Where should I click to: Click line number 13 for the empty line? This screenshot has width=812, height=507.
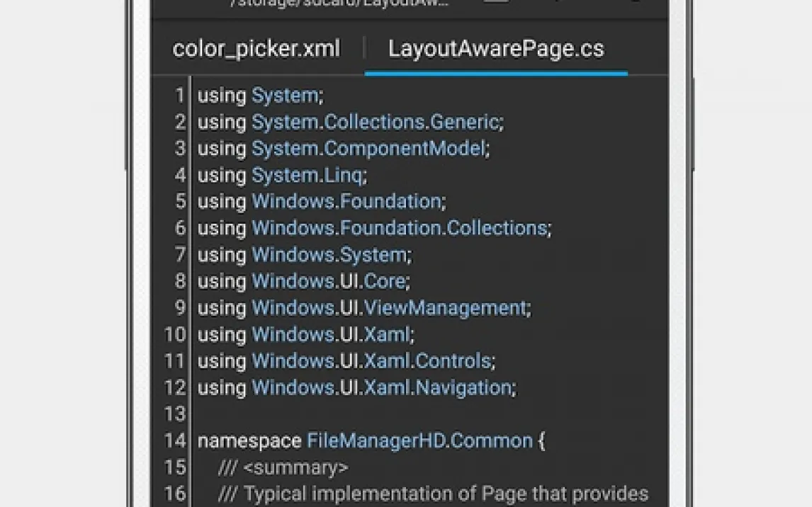[174, 414]
